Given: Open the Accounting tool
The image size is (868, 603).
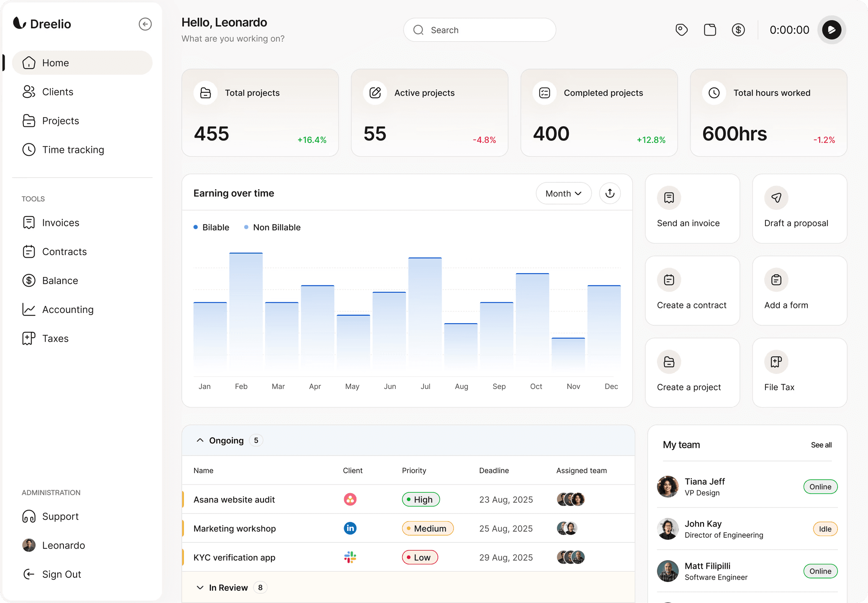Looking at the screenshot, I should click(68, 309).
